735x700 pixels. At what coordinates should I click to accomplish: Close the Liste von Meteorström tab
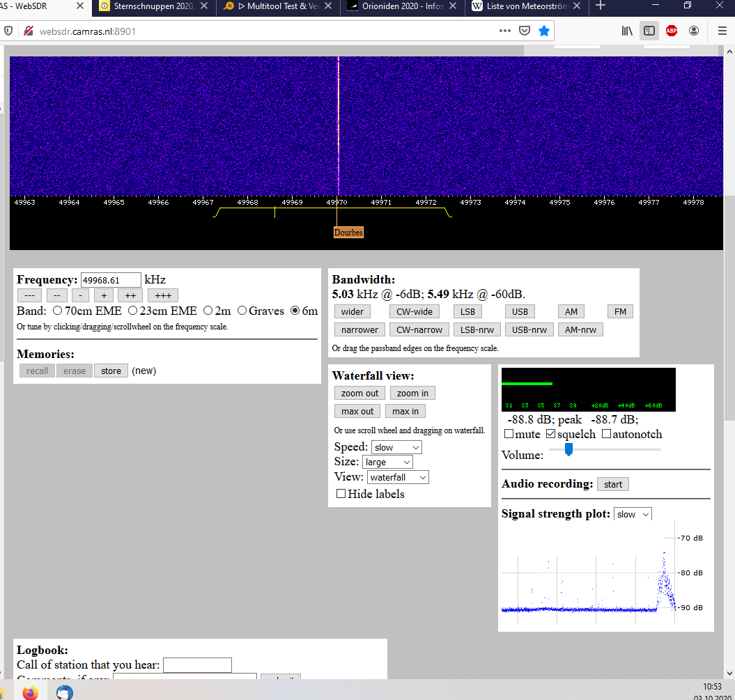click(577, 6)
